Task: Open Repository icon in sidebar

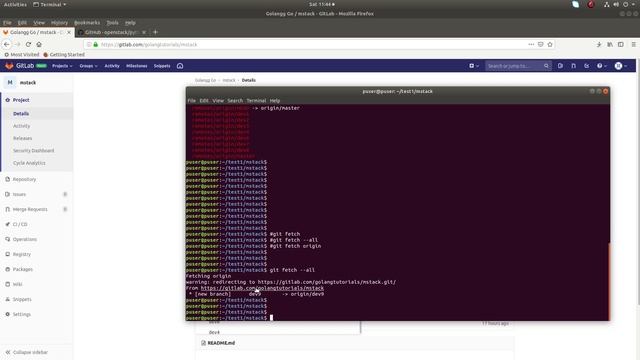Action: [x=7, y=179]
